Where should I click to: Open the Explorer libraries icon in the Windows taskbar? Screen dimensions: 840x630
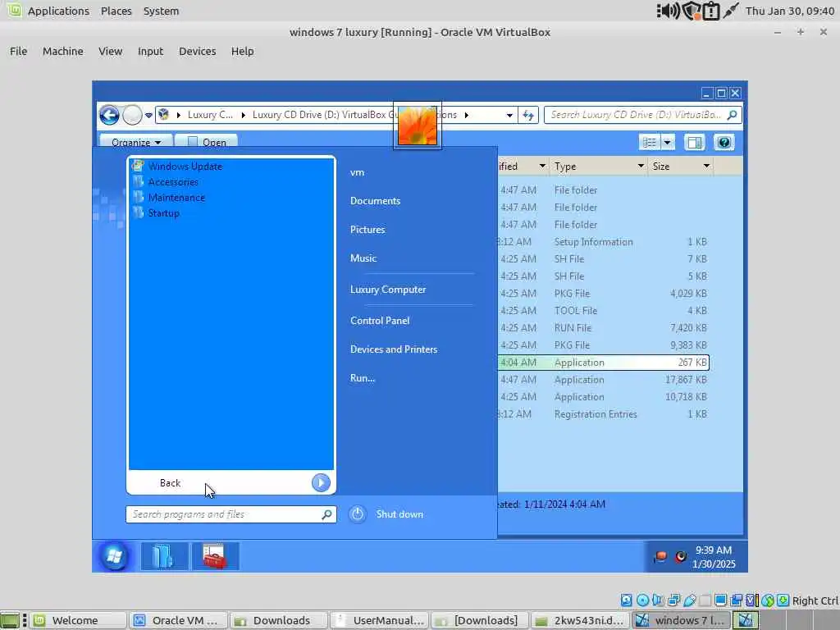tap(164, 556)
